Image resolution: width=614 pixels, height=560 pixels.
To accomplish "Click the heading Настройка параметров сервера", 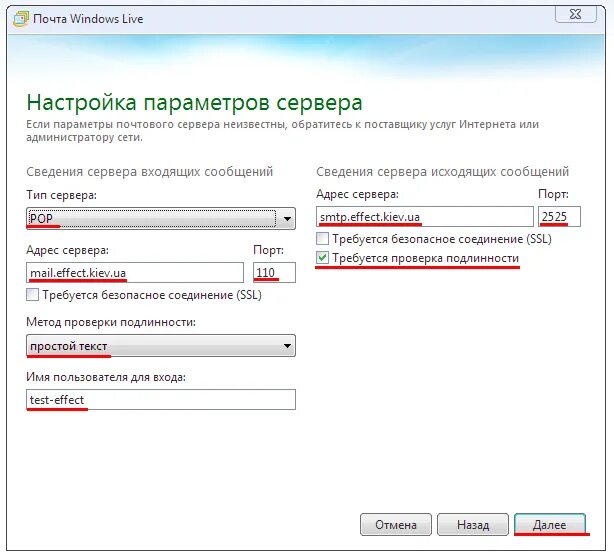I will (x=195, y=103).
